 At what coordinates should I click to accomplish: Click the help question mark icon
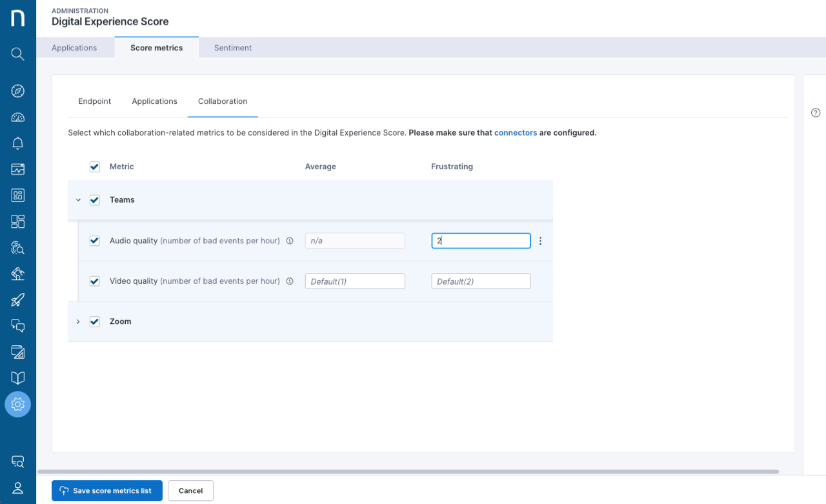click(816, 113)
